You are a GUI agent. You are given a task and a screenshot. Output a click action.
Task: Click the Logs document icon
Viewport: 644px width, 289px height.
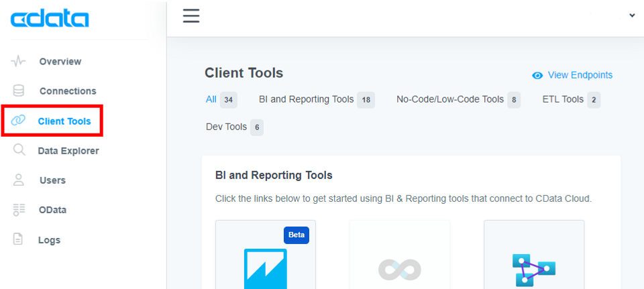[18, 239]
